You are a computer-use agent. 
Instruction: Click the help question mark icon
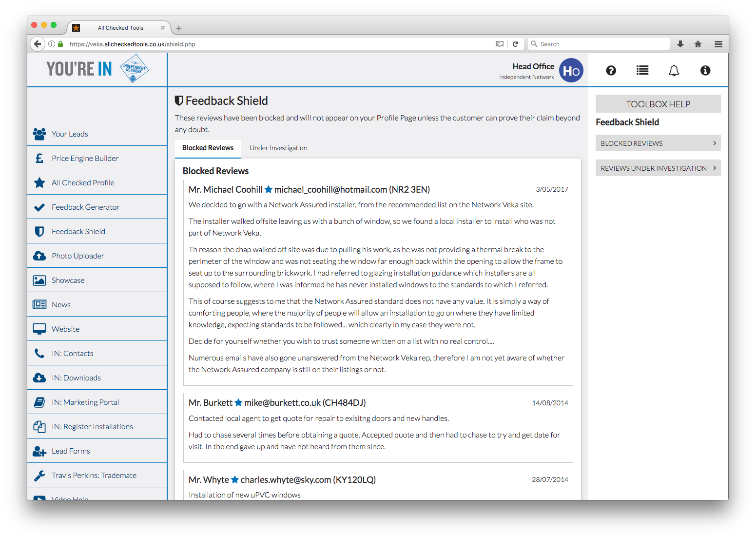pyautogui.click(x=611, y=71)
